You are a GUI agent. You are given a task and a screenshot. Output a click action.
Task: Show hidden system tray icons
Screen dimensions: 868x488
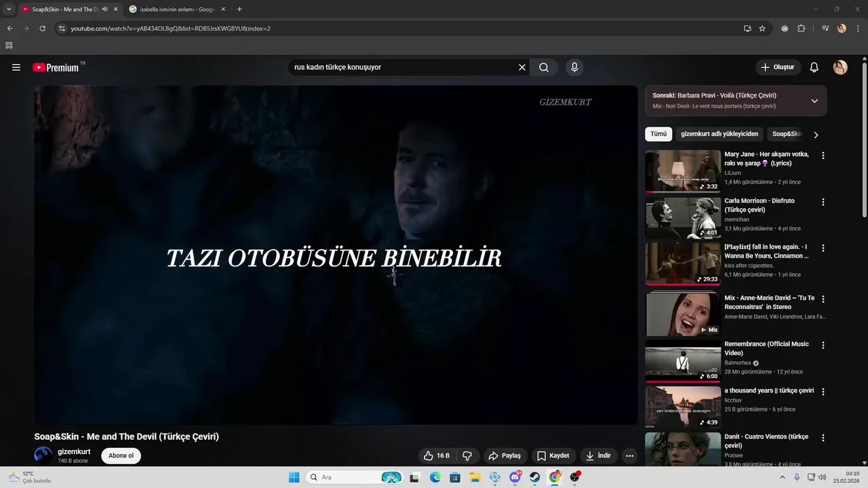pyautogui.click(x=783, y=478)
